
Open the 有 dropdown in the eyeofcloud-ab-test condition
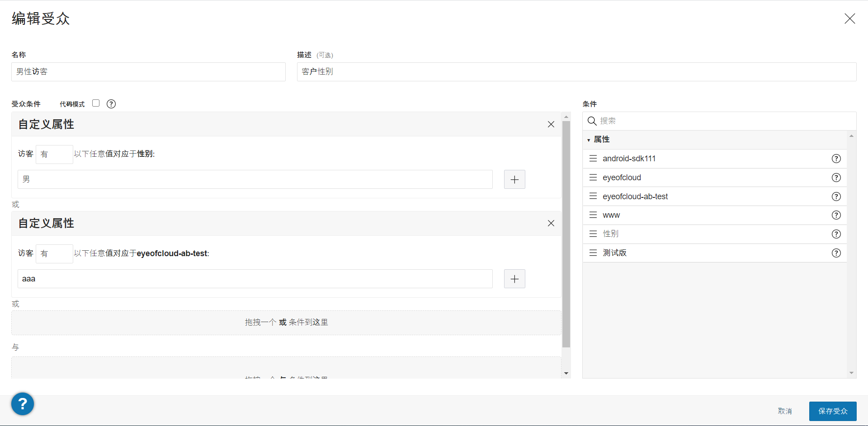coord(54,253)
